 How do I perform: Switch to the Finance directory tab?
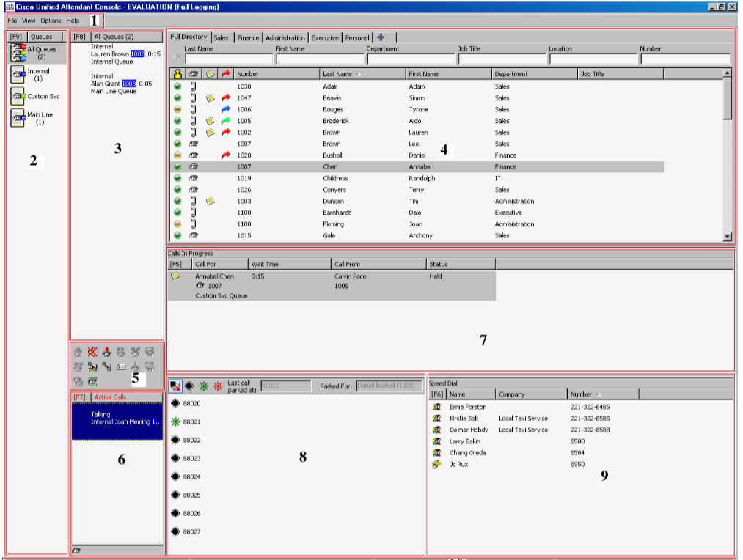(249, 38)
